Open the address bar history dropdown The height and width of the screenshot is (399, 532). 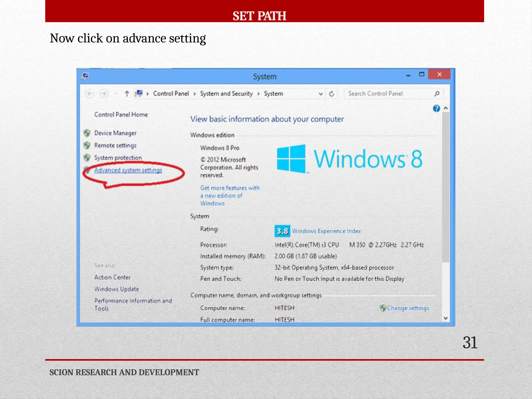[321, 94]
